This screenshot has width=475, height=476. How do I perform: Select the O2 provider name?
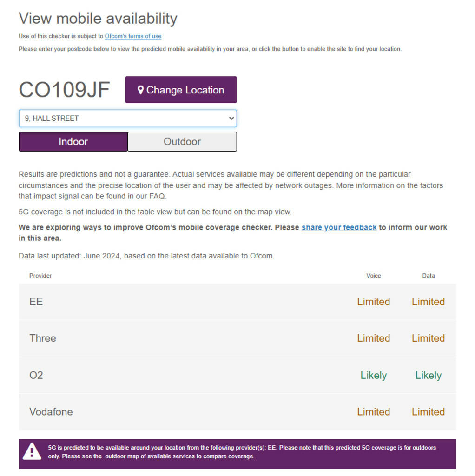(36, 375)
